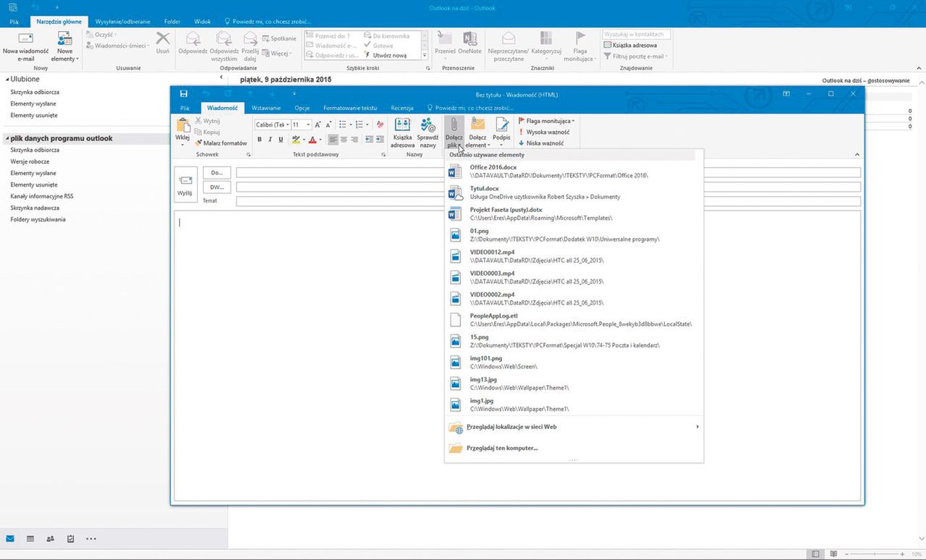Image resolution: width=926 pixels, height=560 pixels.
Task: Click the Wyślij send button
Action: (x=185, y=185)
